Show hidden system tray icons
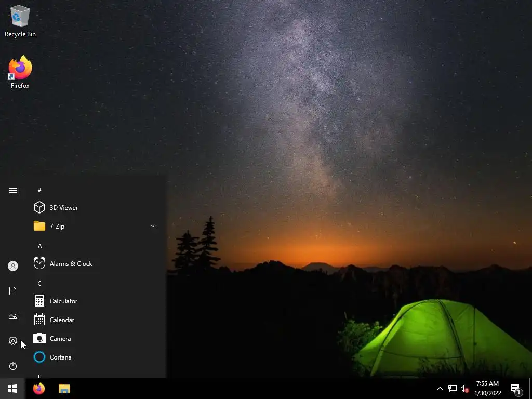The height and width of the screenshot is (399, 532). 440,389
